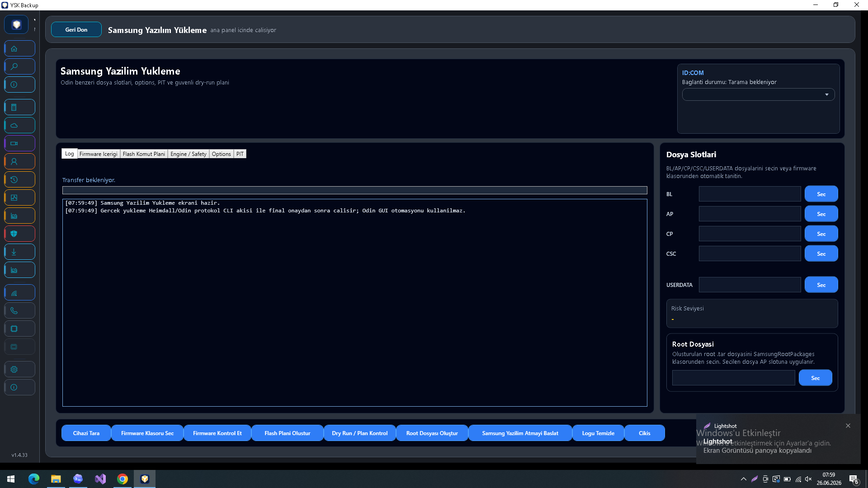Image resolution: width=868 pixels, height=488 pixels.
Task: Launch Microsoft Edge from the taskbar
Action: (33, 479)
